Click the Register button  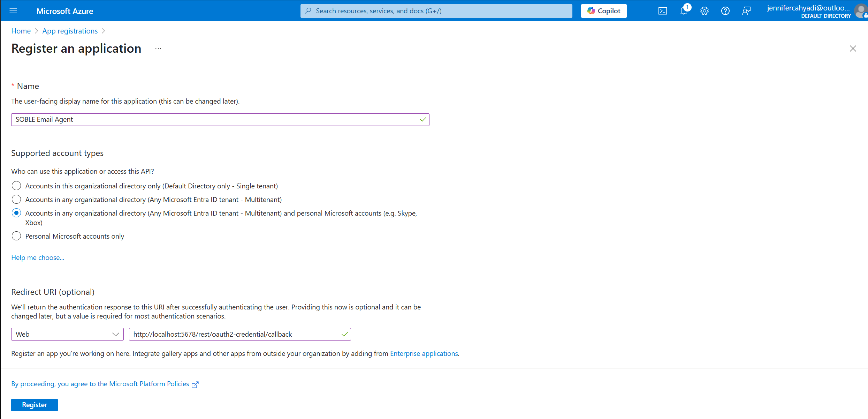click(35, 405)
